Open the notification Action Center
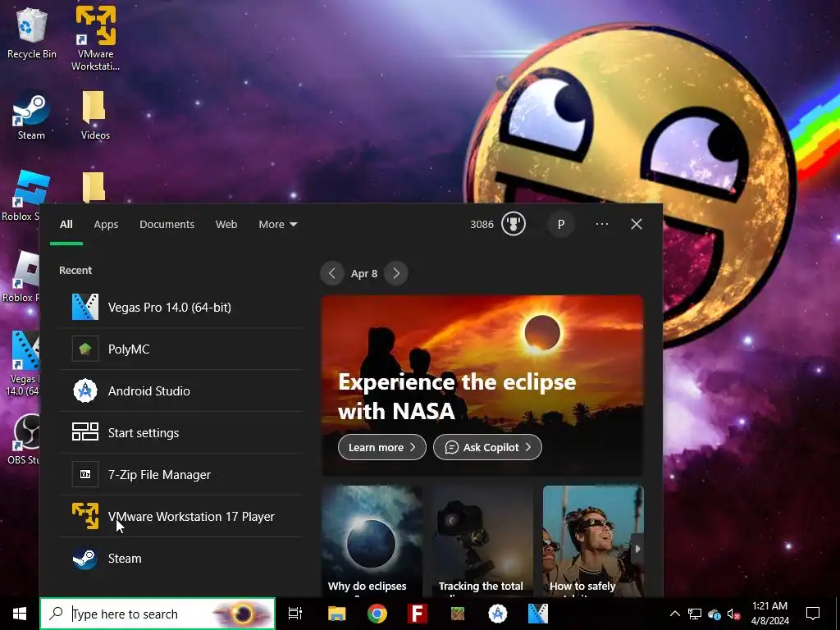Image resolution: width=840 pixels, height=630 pixels. point(813,614)
